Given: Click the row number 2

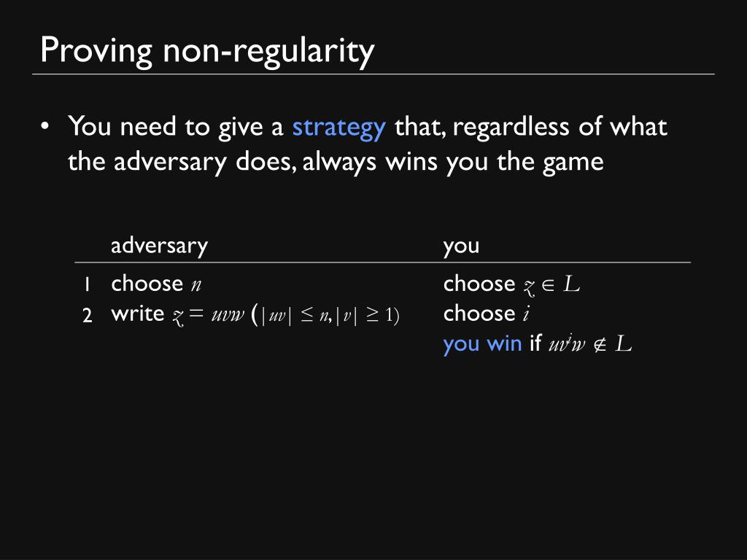Looking at the screenshot, I should [88, 315].
